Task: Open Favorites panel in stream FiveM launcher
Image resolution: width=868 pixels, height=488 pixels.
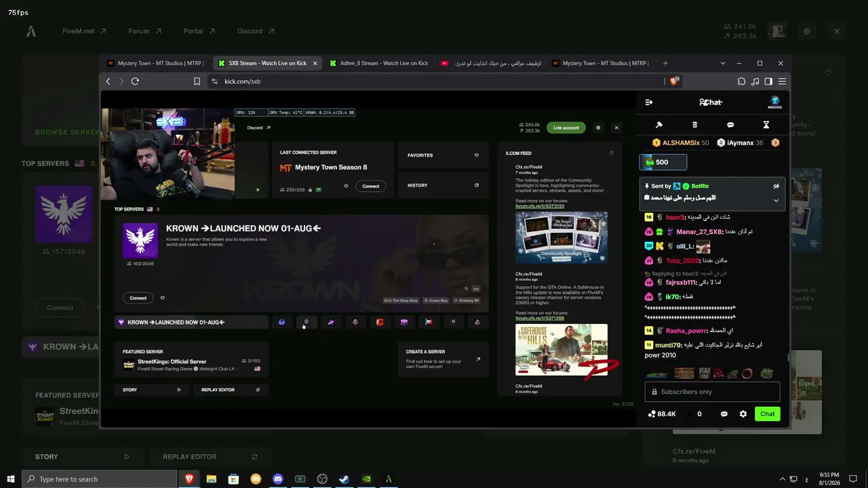Action: point(443,155)
